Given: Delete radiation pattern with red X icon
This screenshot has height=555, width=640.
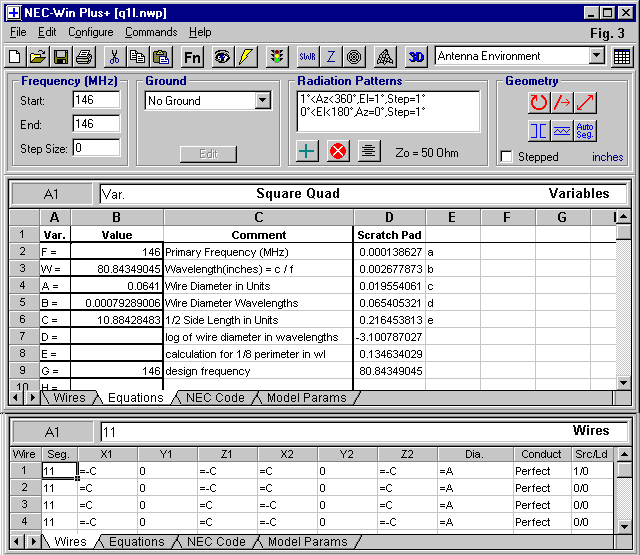Looking at the screenshot, I should (x=338, y=151).
